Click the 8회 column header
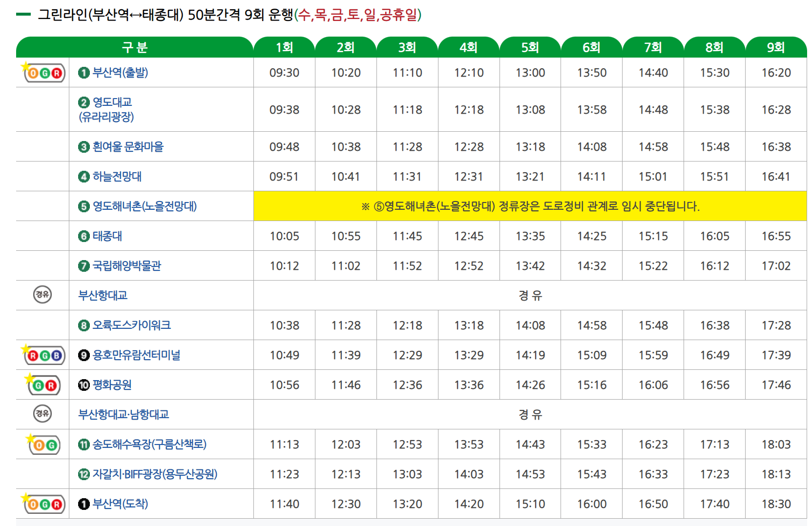The height and width of the screenshot is (526, 812). click(x=715, y=47)
